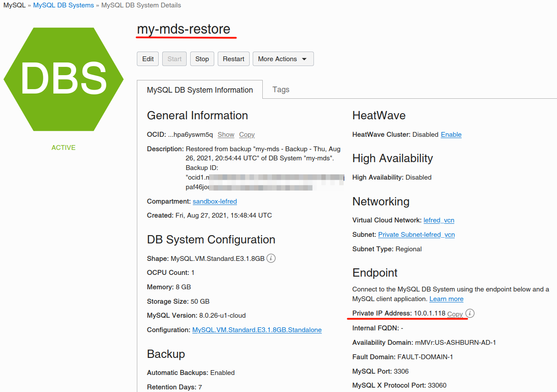This screenshot has height=392, width=557.
Task: Open the MySQL.VM.Standard.E3.1.8GB.Standalone configuration link
Action: 257,330
